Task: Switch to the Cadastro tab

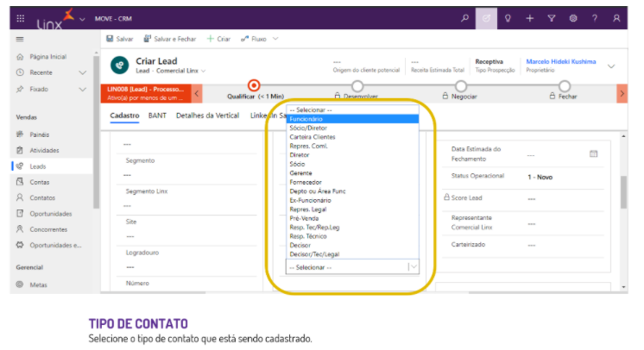Action: (x=124, y=116)
